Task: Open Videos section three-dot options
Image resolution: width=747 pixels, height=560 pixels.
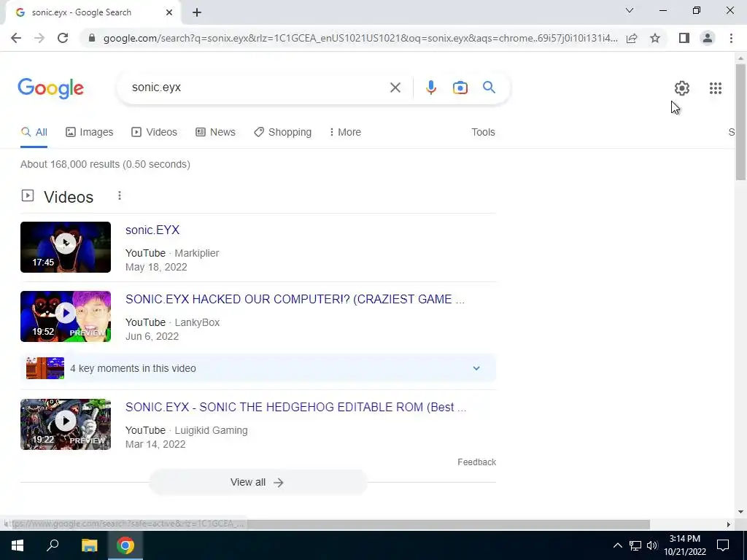Action: [120, 195]
